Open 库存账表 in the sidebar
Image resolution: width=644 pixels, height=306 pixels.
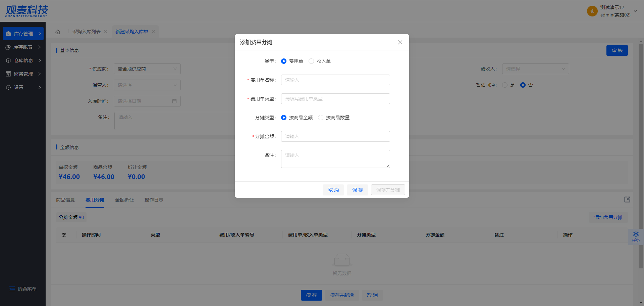[x=23, y=47]
